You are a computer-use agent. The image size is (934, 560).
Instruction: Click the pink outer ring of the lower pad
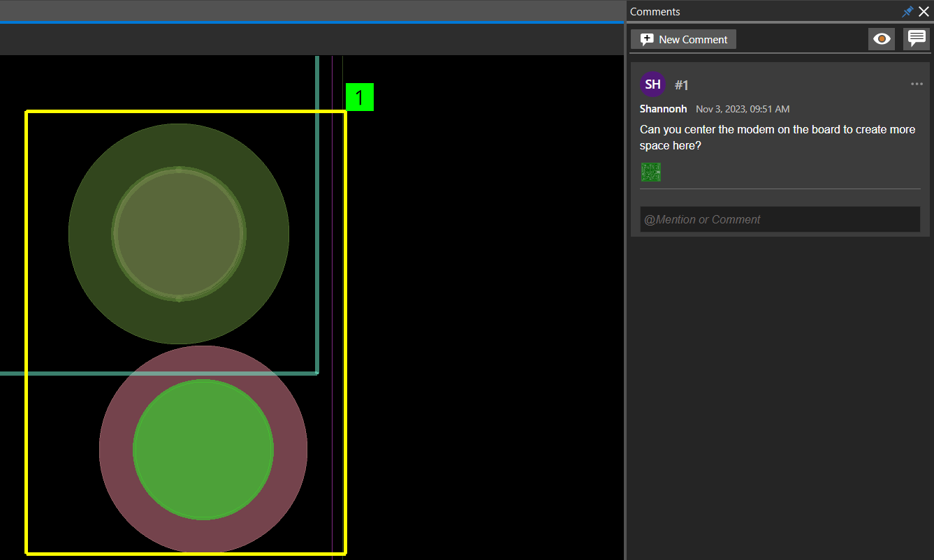116,450
